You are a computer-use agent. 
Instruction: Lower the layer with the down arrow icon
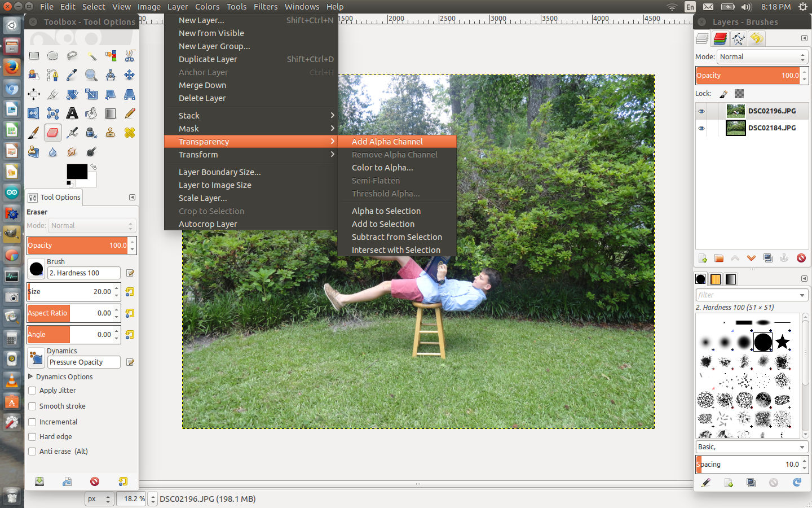coord(751,259)
